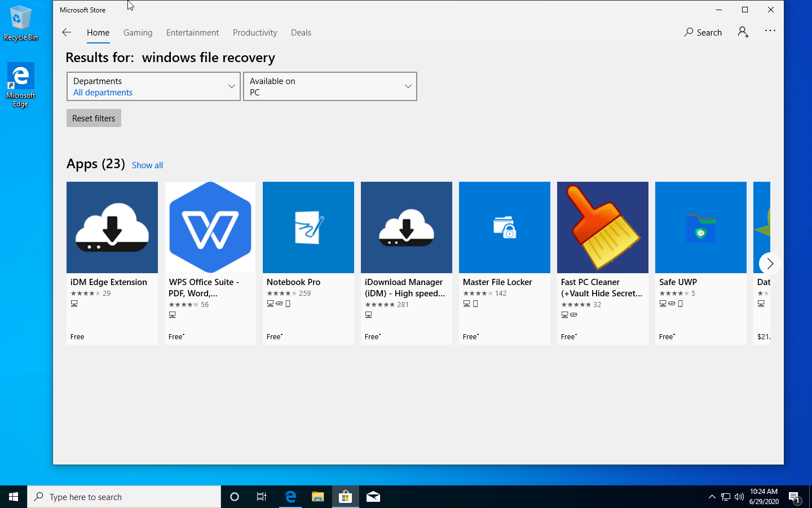Select the Recycle Bin desktop icon
The image size is (812, 508).
pyautogui.click(x=21, y=23)
